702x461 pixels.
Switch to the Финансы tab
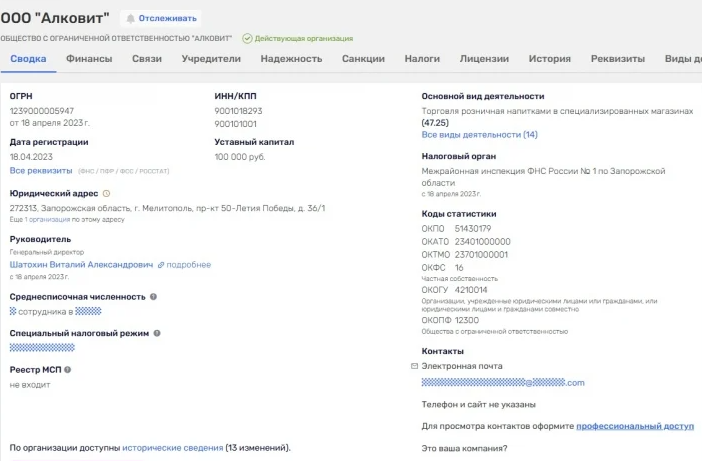click(x=89, y=59)
